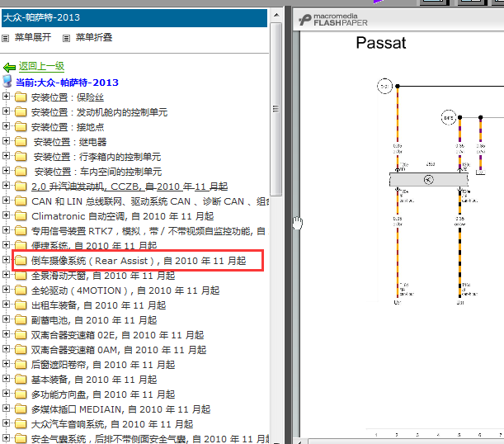Open 专用信号装置 RTK7 entry
This screenshot has width=504, height=444.
149,231
